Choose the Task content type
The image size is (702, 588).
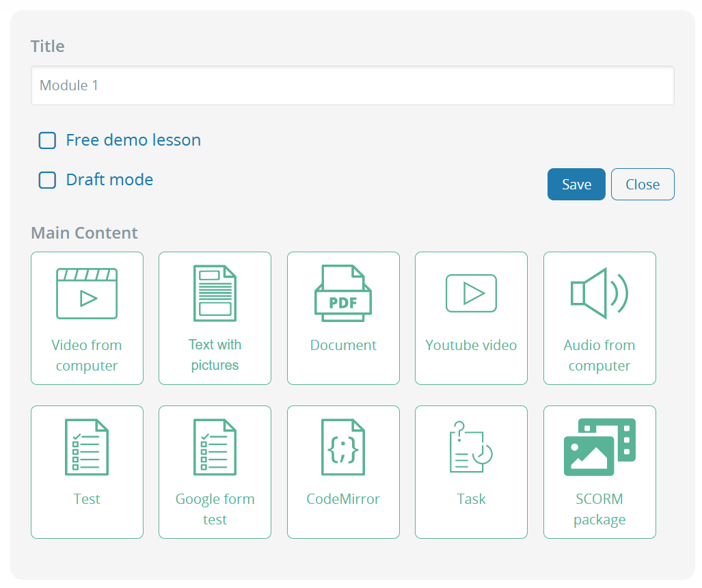471,472
